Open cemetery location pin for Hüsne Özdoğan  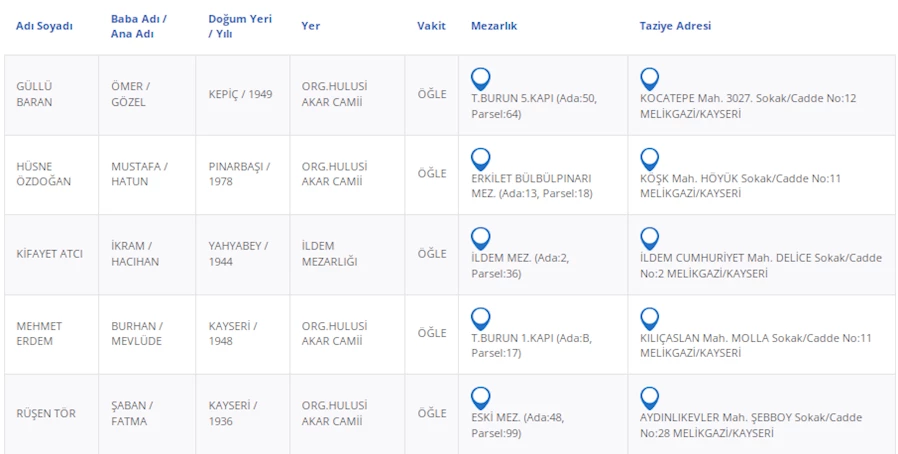coord(481,158)
